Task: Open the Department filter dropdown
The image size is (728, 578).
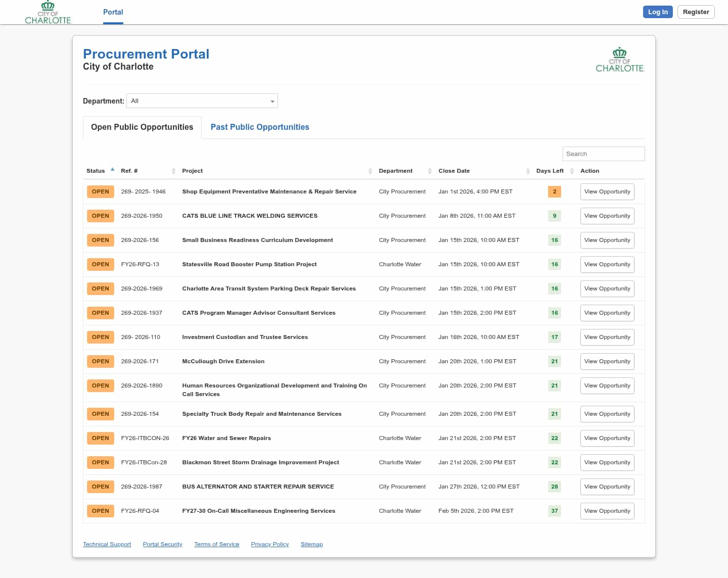Action: click(x=202, y=101)
